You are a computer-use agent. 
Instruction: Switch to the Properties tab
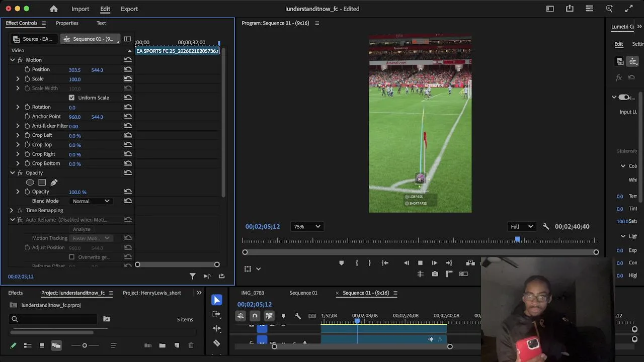click(x=67, y=23)
